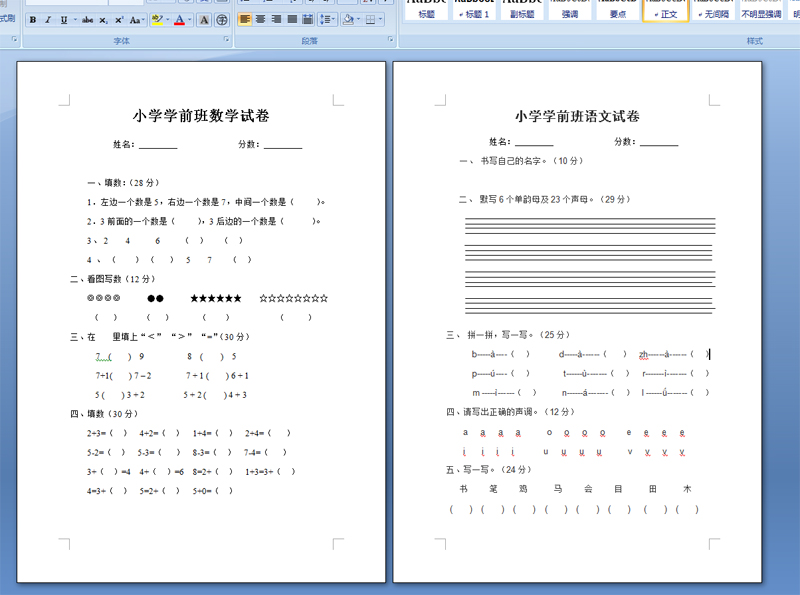Screen dimensions: 800x595
Task: Open borders dropdown arrow
Action: tap(380, 19)
